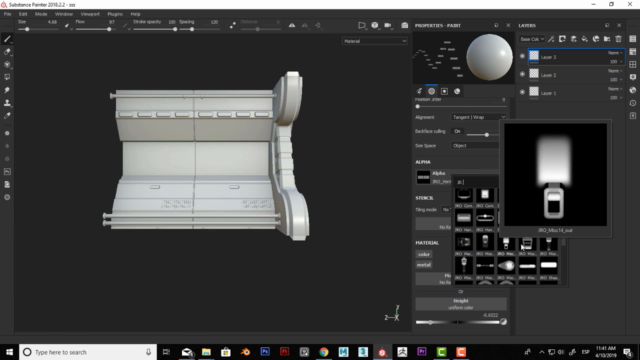Select the Polygon Fill tool
The width and height of the screenshot is (640, 360).
click(x=7, y=77)
